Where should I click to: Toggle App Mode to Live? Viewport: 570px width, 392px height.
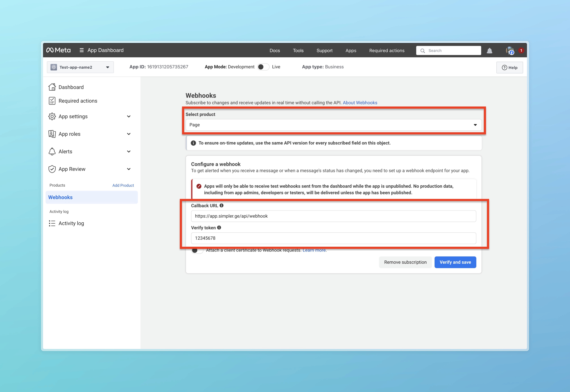pos(263,67)
